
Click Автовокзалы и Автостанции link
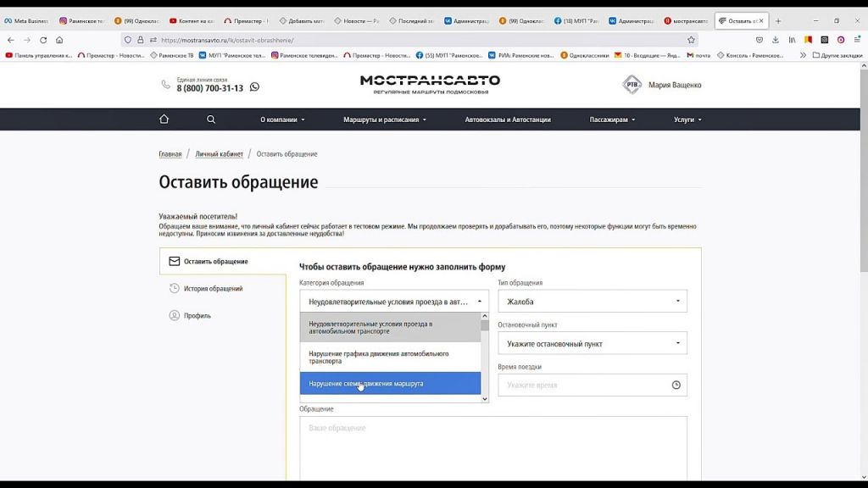coord(508,119)
